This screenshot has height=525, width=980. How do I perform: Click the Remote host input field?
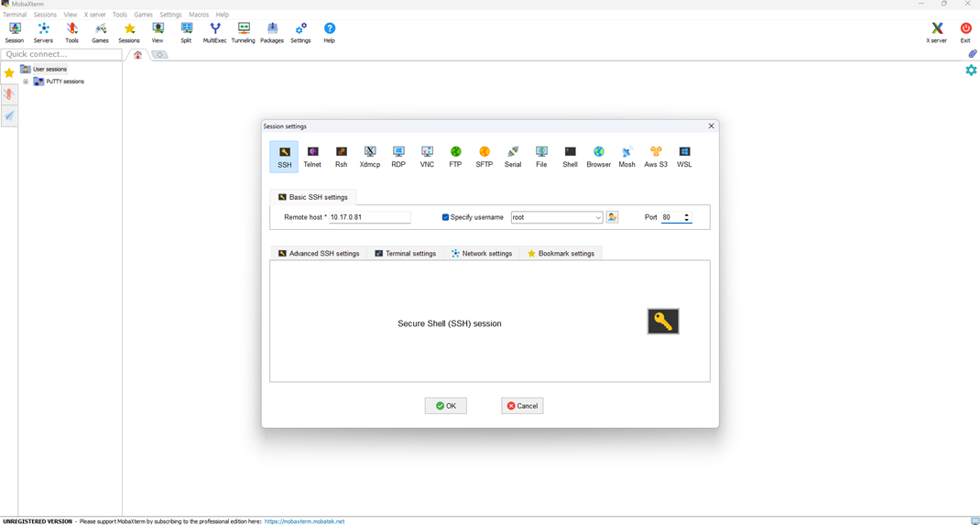pyautogui.click(x=370, y=217)
